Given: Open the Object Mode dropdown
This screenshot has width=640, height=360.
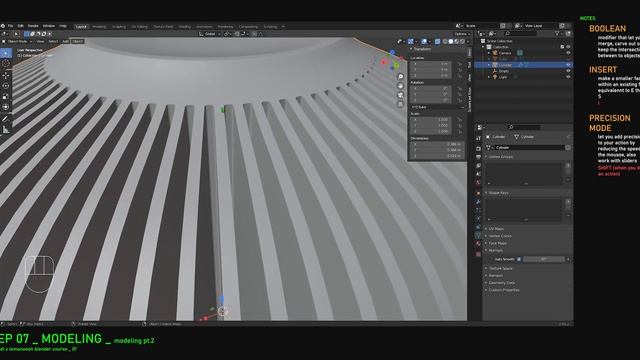Looking at the screenshot, I should click(x=17, y=41).
